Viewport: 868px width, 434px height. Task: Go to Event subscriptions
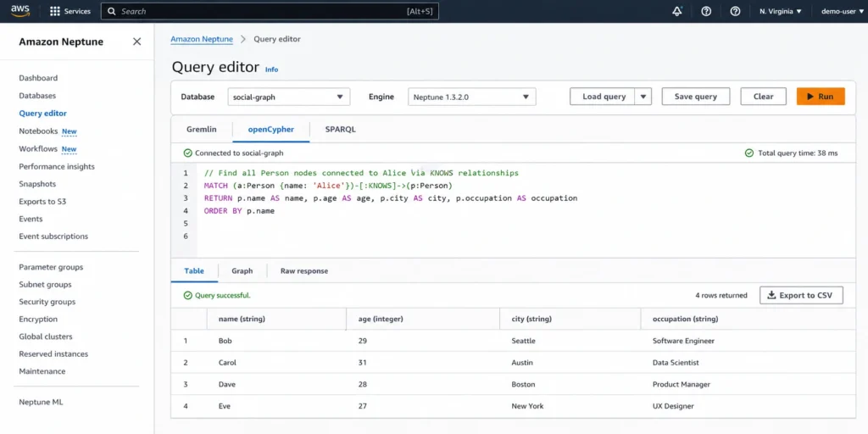53,236
